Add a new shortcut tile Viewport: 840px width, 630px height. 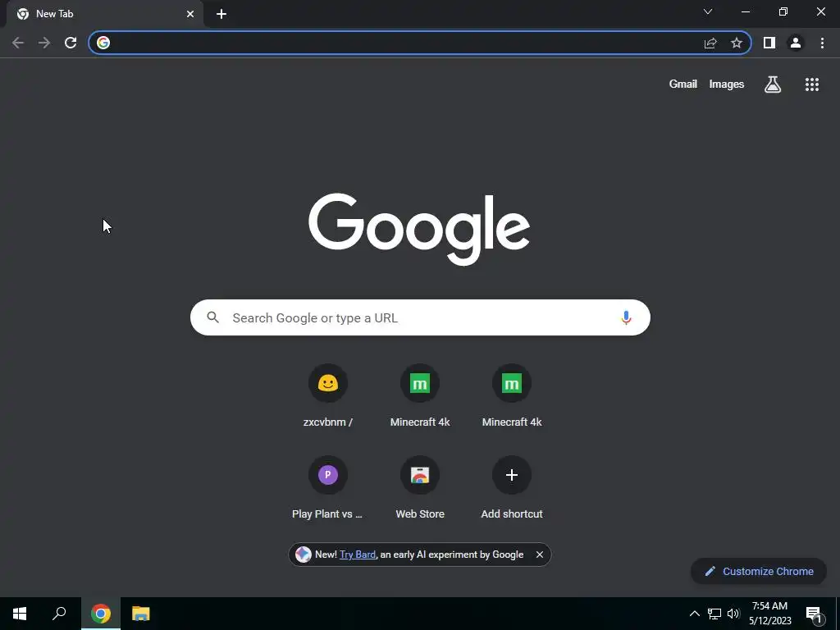tap(512, 489)
